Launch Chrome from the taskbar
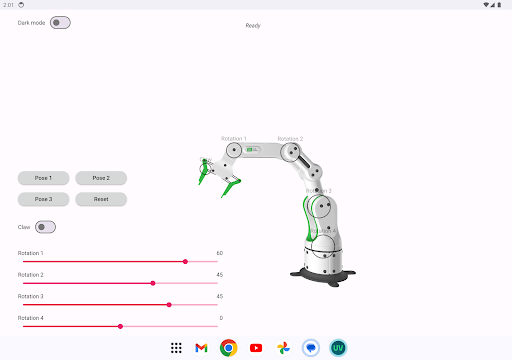Viewport: 512px width, 360px height. (x=229, y=348)
